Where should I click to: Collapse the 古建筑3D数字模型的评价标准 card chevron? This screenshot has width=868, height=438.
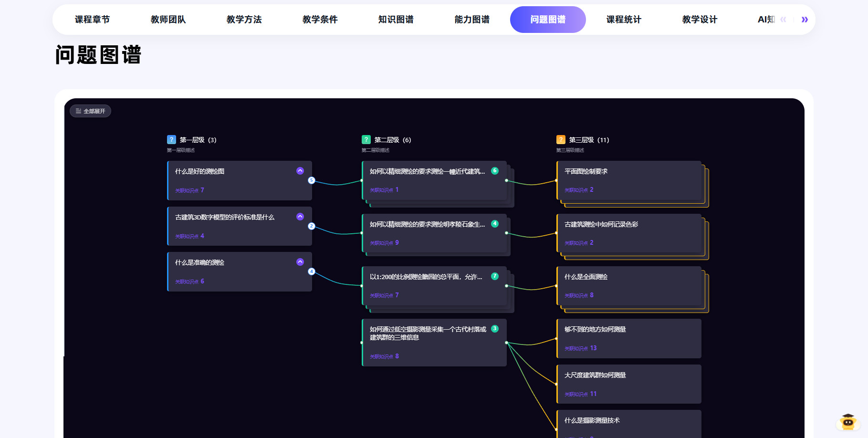click(x=300, y=217)
